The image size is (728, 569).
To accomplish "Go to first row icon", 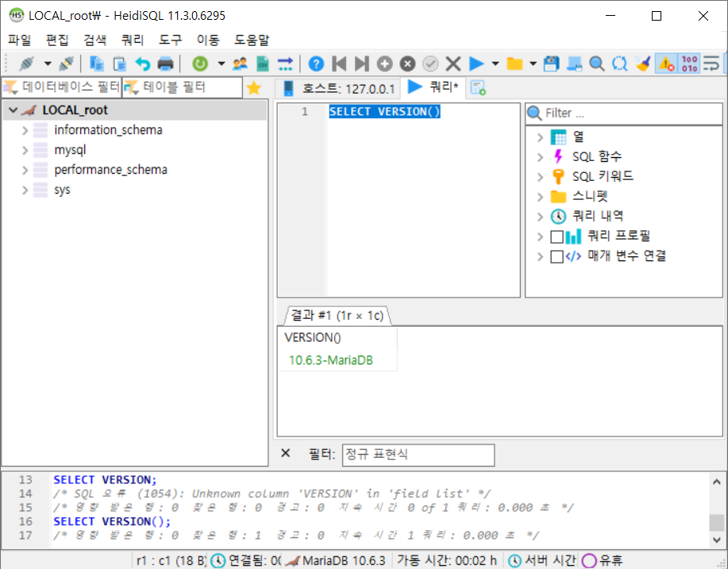I will pos(340,63).
